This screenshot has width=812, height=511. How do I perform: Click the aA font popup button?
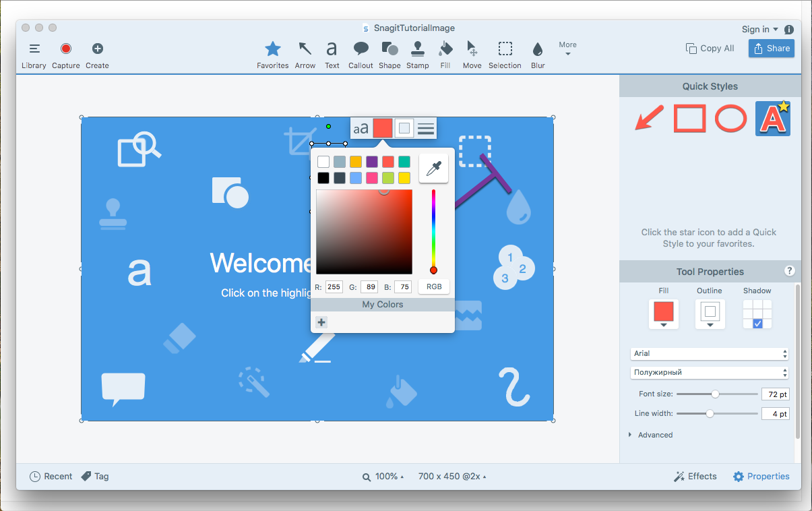click(x=361, y=128)
